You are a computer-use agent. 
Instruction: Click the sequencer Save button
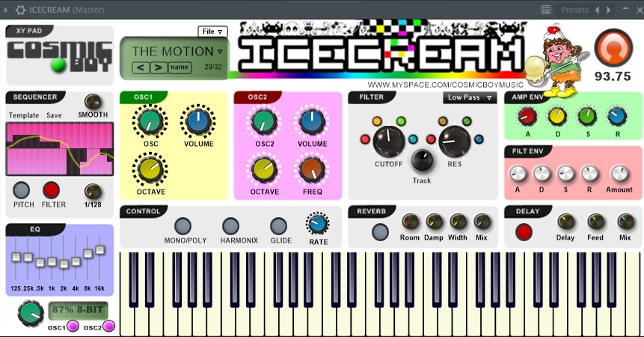click(54, 115)
